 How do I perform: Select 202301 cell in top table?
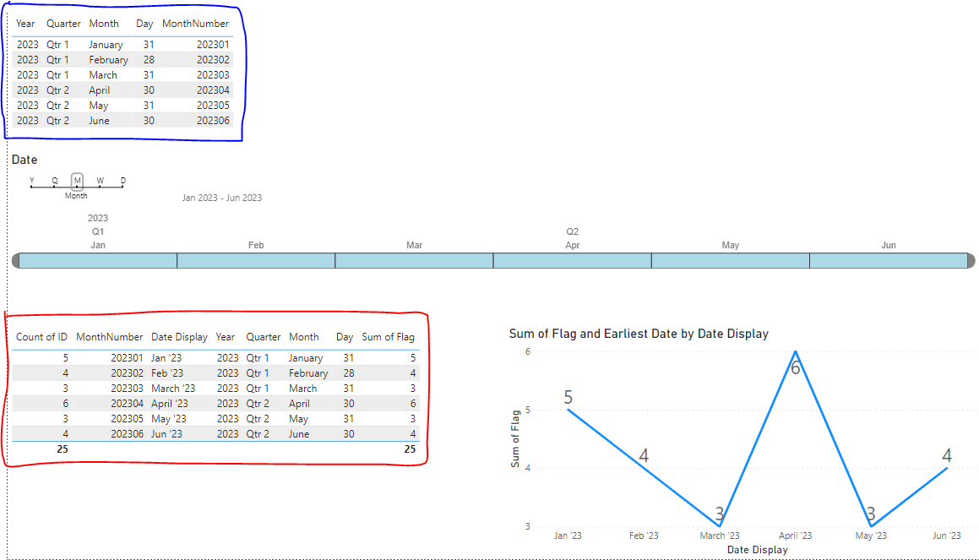(x=213, y=45)
